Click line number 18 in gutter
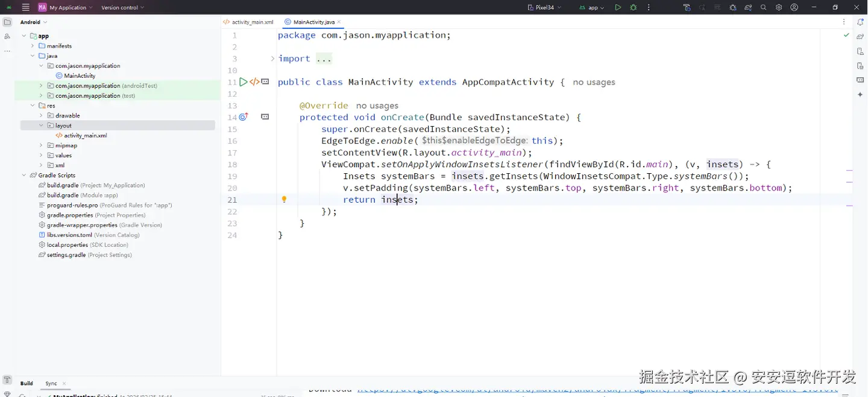Image resolution: width=868 pixels, height=397 pixels. pyautogui.click(x=232, y=164)
